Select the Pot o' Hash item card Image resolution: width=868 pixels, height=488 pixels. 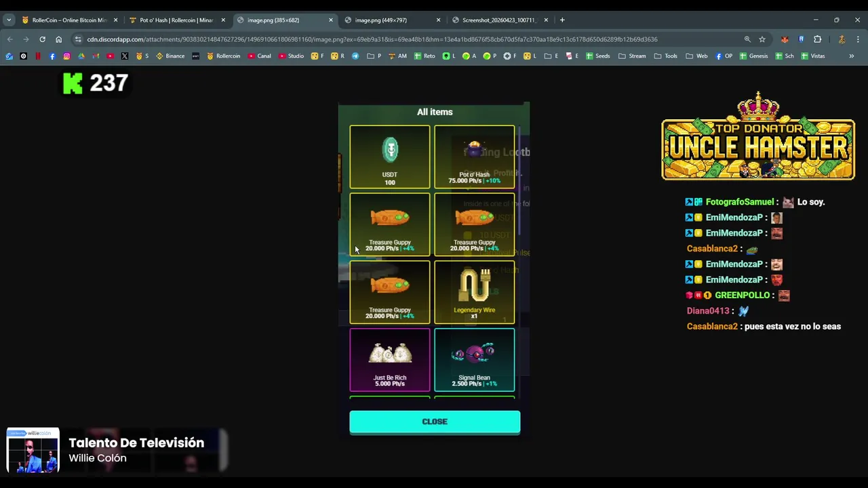click(x=474, y=157)
